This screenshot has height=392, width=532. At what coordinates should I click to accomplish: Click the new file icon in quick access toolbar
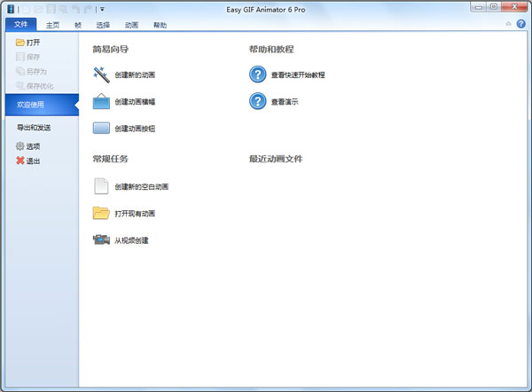coord(27,10)
